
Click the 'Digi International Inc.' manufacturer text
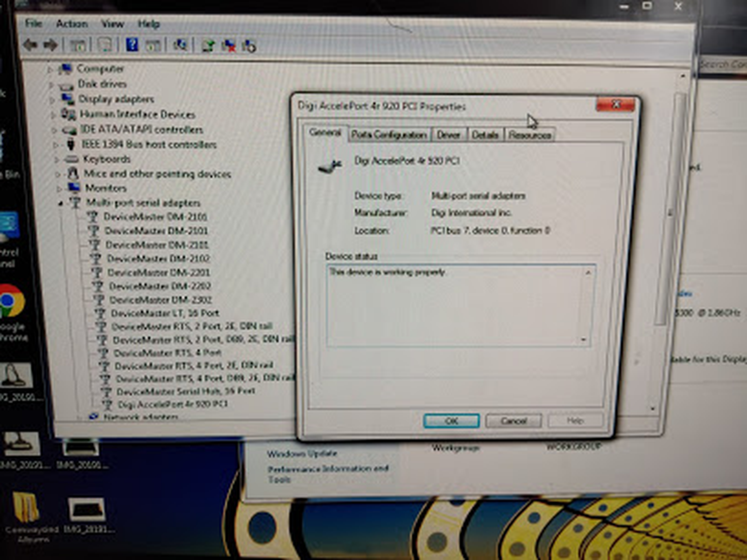(x=472, y=213)
